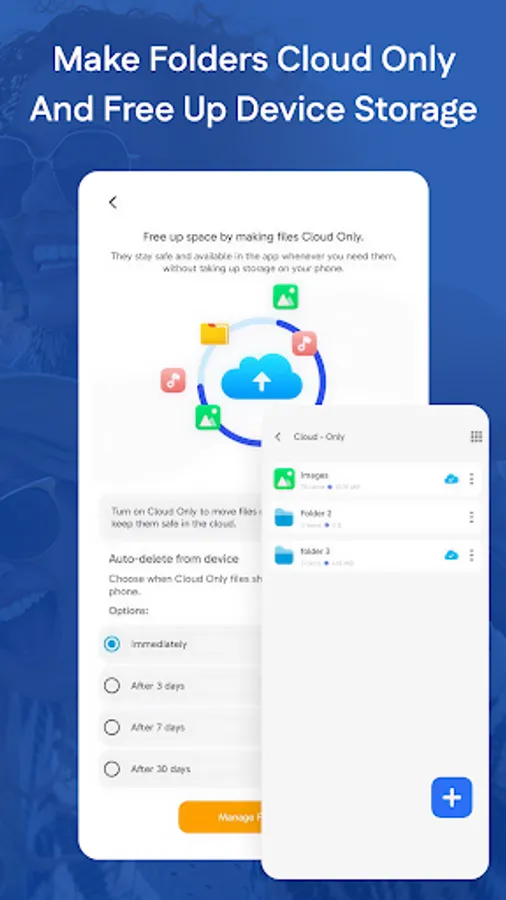
Task: Switch to grid view in Cloud - Only list
Action: pyautogui.click(x=476, y=437)
